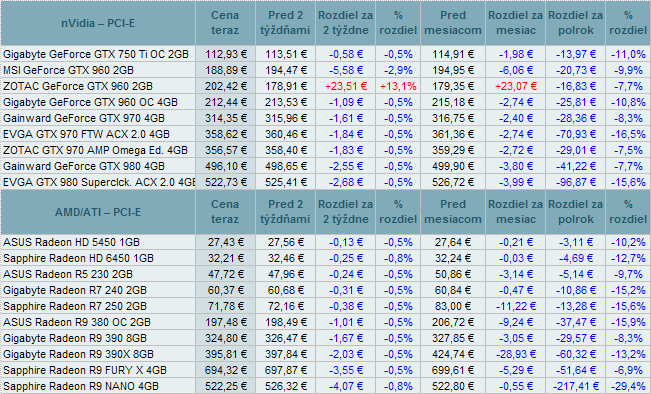
Task: Click the Gainward GeForce GTX 980 4GB row
Action: [x=326, y=166]
